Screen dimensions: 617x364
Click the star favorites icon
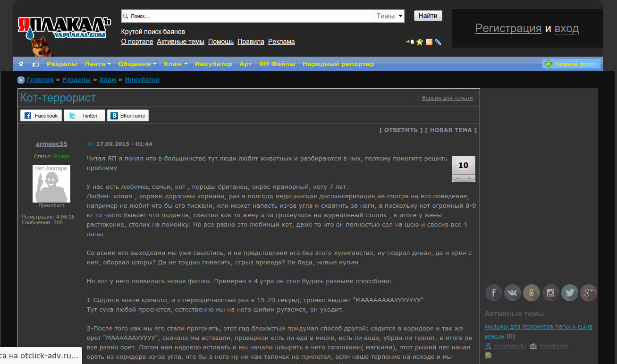419,42
